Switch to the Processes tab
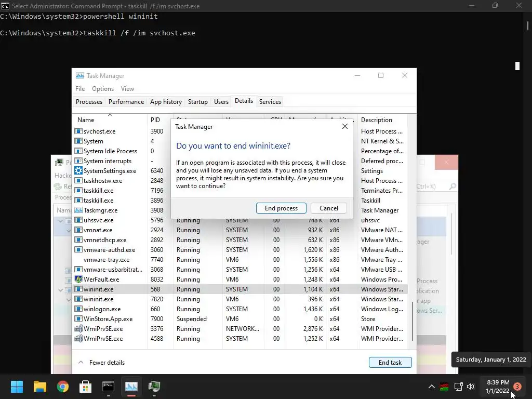Screen dimensions: 532x399 coord(89,101)
